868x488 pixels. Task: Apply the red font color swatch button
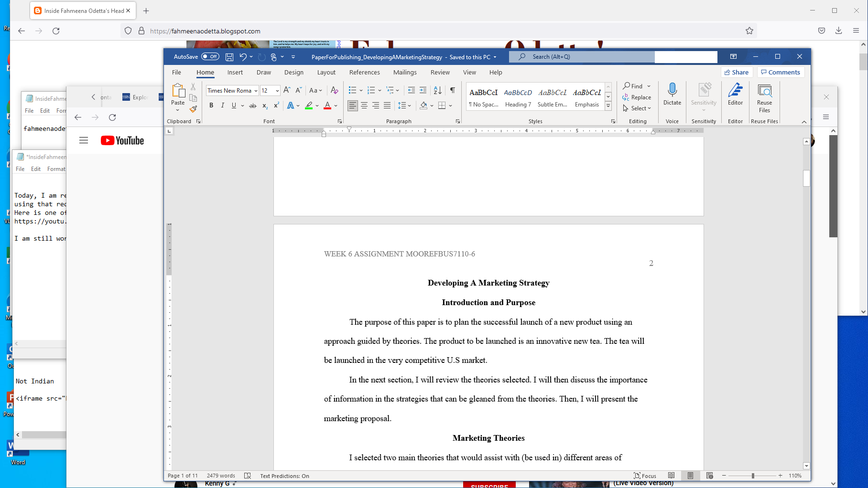(327, 106)
